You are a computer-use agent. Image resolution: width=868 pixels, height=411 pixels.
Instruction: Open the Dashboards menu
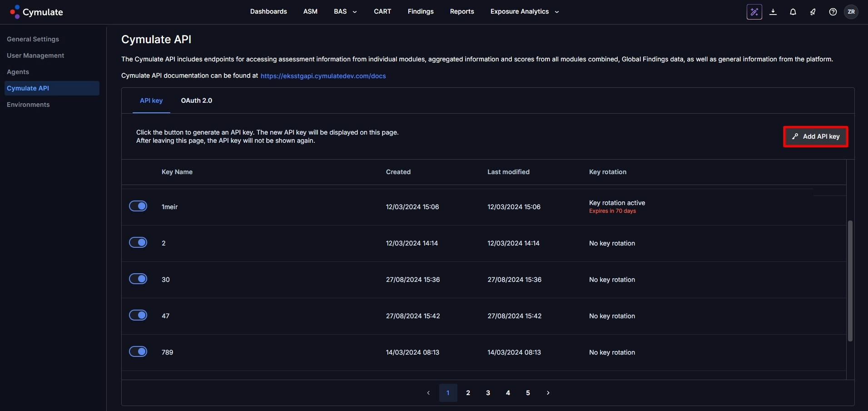coord(268,12)
